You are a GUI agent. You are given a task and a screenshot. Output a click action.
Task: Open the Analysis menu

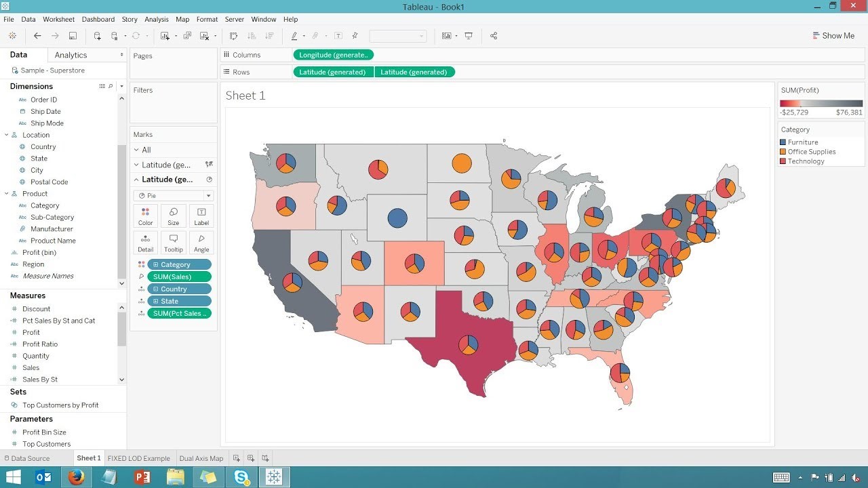(156, 19)
